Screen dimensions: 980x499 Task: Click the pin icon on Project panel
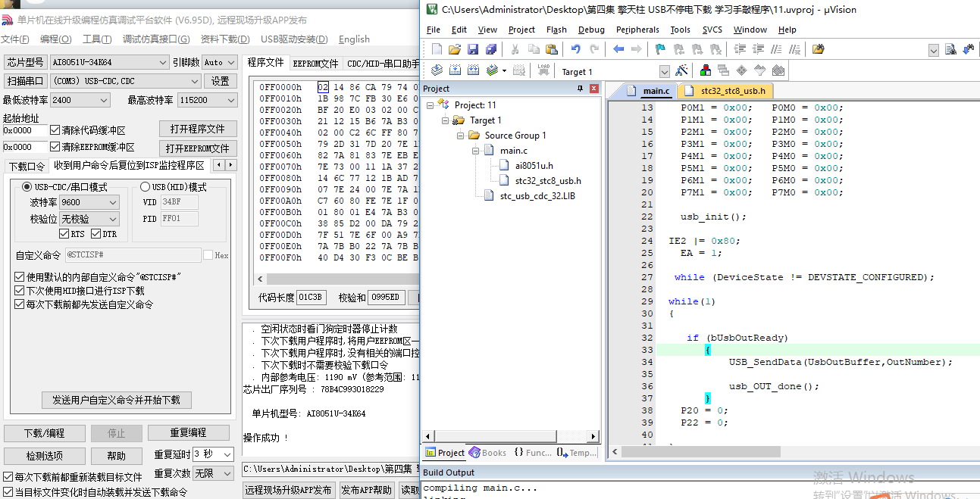581,89
